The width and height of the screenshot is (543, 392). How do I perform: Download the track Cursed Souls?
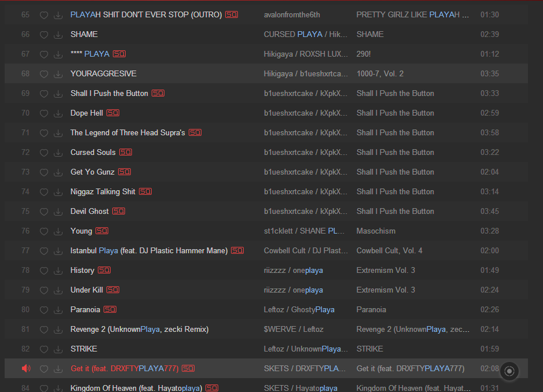coord(58,153)
